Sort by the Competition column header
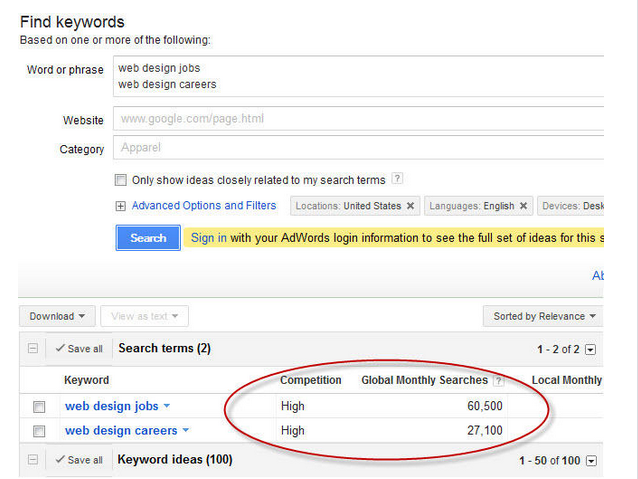The width and height of the screenshot is (638, 479). click(310, 380)
